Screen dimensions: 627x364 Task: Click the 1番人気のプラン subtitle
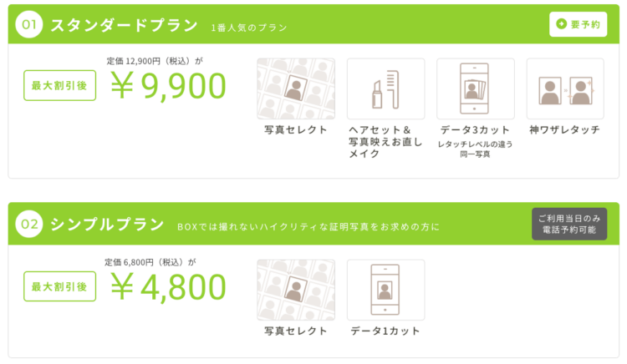point(249,28)
